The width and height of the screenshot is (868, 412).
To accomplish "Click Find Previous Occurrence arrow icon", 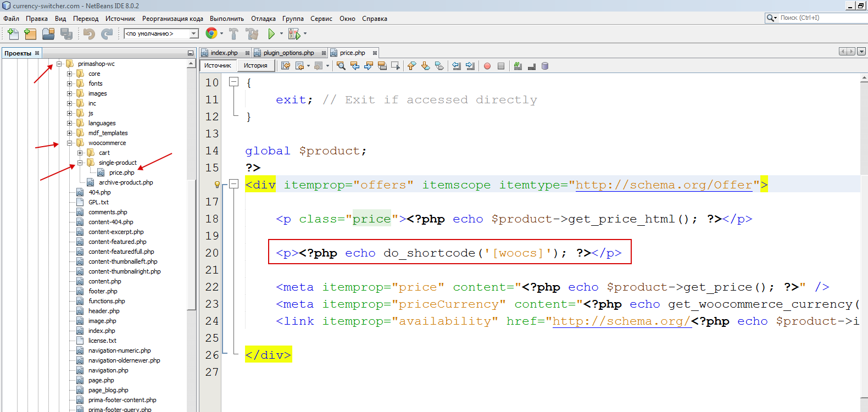I will (x=355, y=66).
